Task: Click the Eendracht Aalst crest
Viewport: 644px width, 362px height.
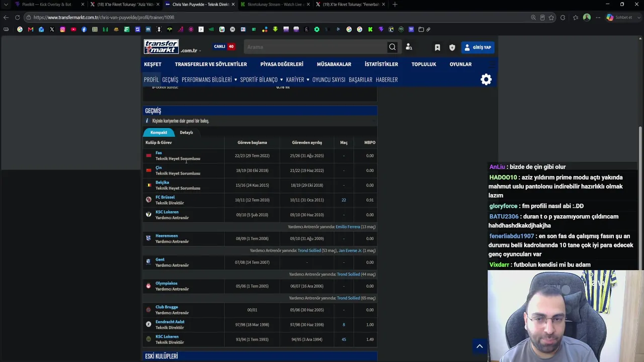Action: tap(148, 324)
